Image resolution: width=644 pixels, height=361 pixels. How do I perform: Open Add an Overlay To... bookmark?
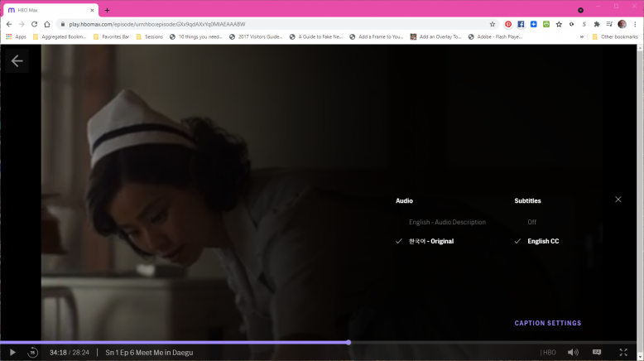(x=436, y=37)
